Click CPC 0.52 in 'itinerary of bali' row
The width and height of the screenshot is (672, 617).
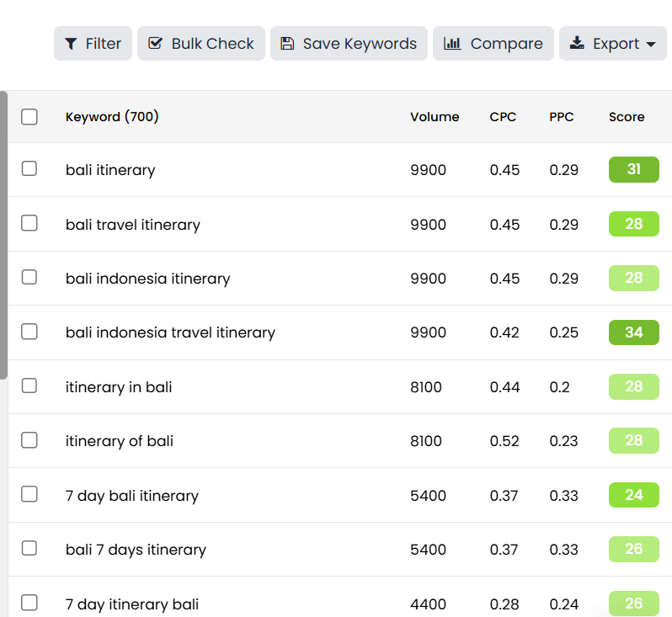pyautogui.click(x=504, y=441)
